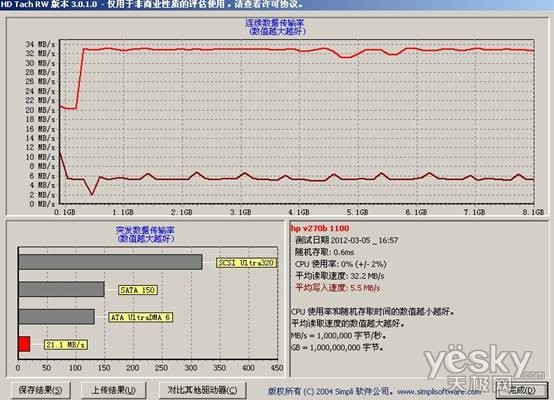Image resolution: width=554 pixels, height=400 pixels.
Task: Click the gray SATA 150 bar
Action: [61, 289]
